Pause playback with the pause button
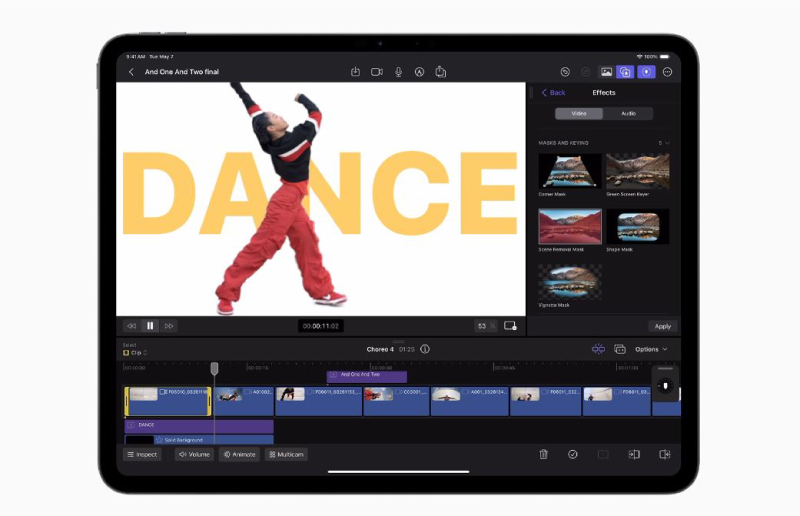The height and width of the screenshot is (516, 800). pos(150,326)
